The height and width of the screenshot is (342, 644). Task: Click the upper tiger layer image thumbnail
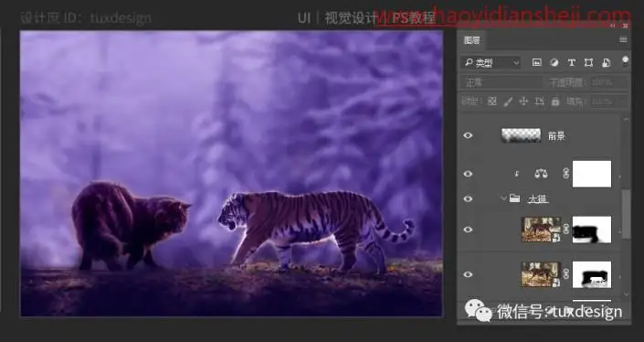(x=541, y=230)
